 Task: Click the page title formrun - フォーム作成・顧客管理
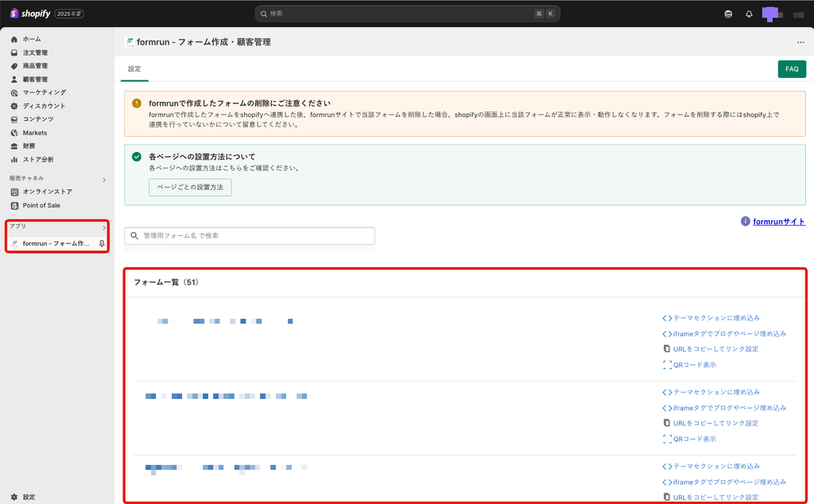pyautogui.click(x=203, y=43)
